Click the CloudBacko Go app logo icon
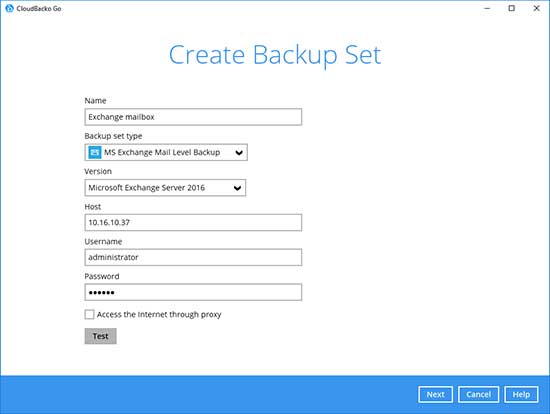The image size is (550, 414). click(x=9, y=8)
